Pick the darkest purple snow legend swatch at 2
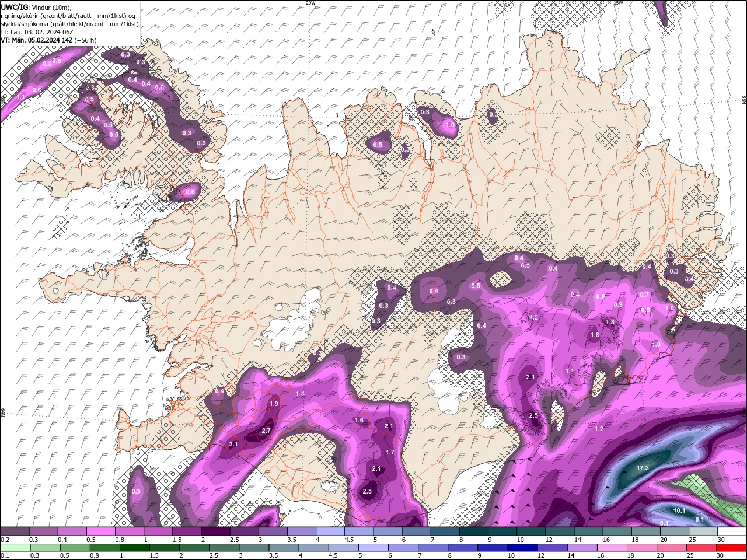This screenshot has height=560, width=747. (x=215, y=531)
